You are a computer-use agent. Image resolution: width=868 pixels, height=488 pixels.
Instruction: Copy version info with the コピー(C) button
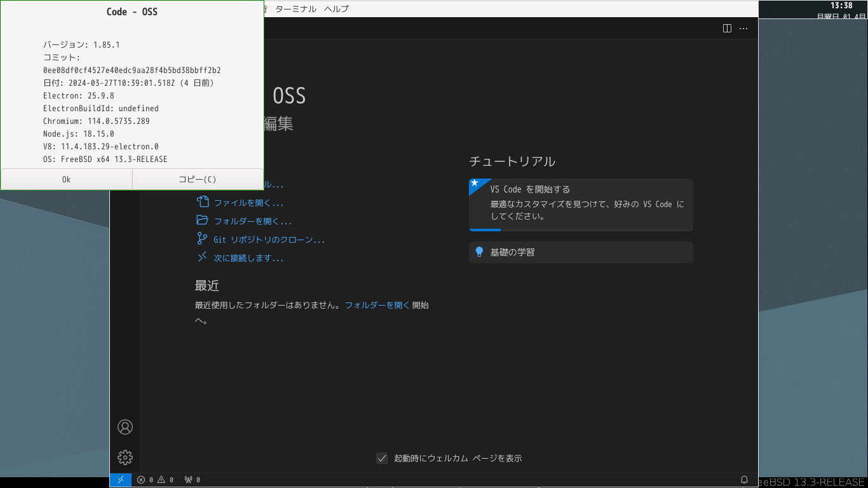pos(198,179)
